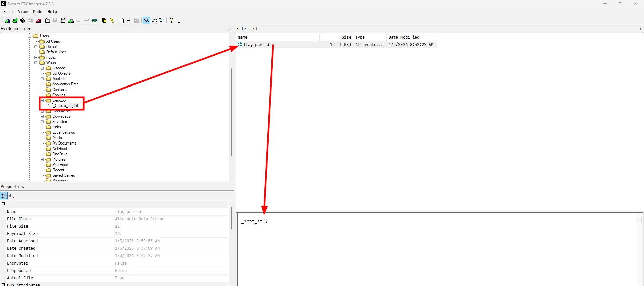Open the Mode menu

click(x=38, y=12)
